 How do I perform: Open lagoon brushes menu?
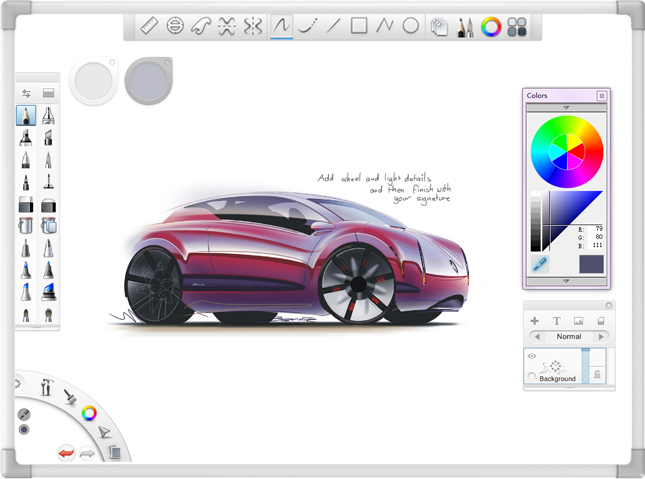point(70,396)
